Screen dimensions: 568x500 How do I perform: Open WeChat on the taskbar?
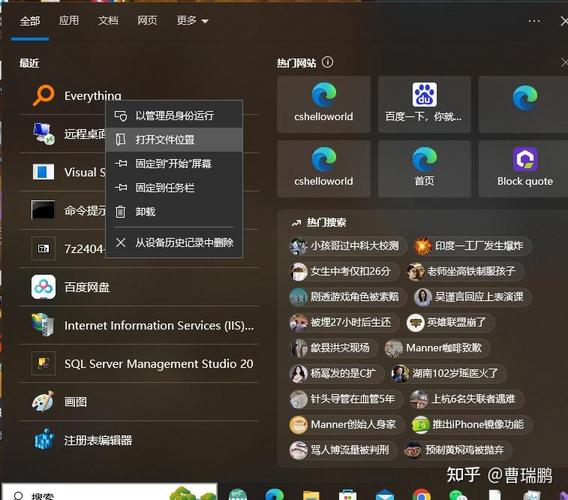coord(458,495)
